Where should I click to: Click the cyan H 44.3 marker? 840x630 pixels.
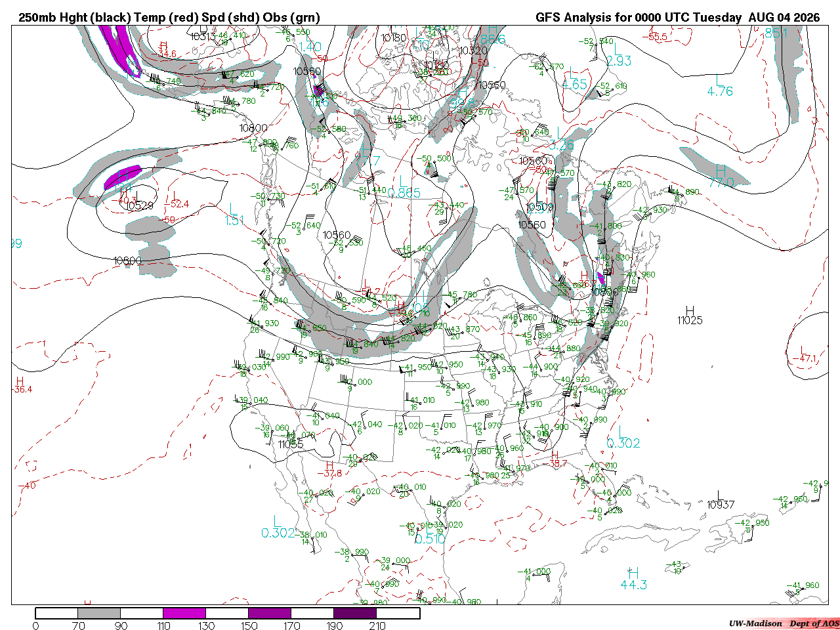click(633, 578)
